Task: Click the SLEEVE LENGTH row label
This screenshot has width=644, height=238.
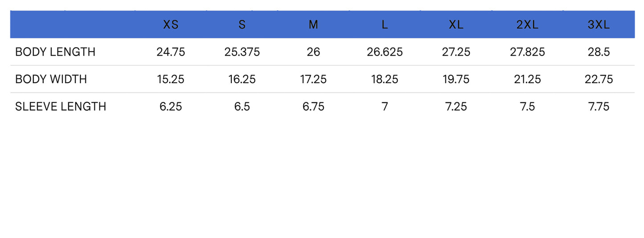Action: coord(61,107)
